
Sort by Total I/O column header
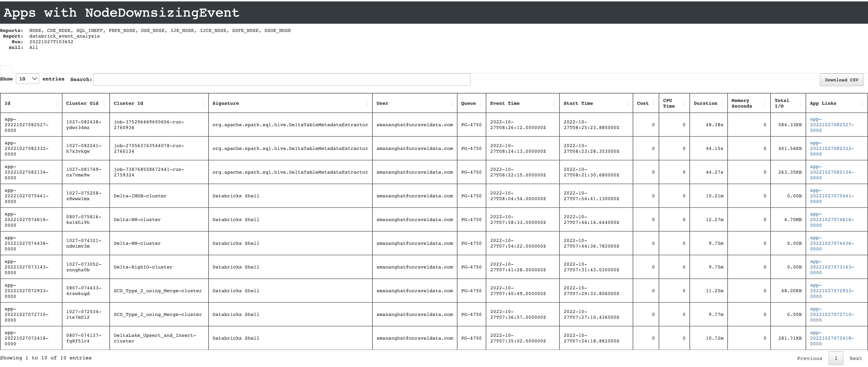click(788, 103)
